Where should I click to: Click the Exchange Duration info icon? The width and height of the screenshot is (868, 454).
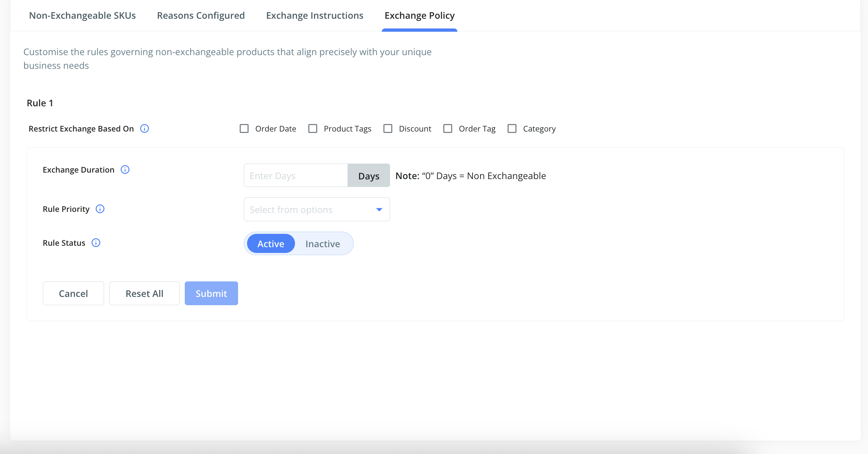pos(125,170)
